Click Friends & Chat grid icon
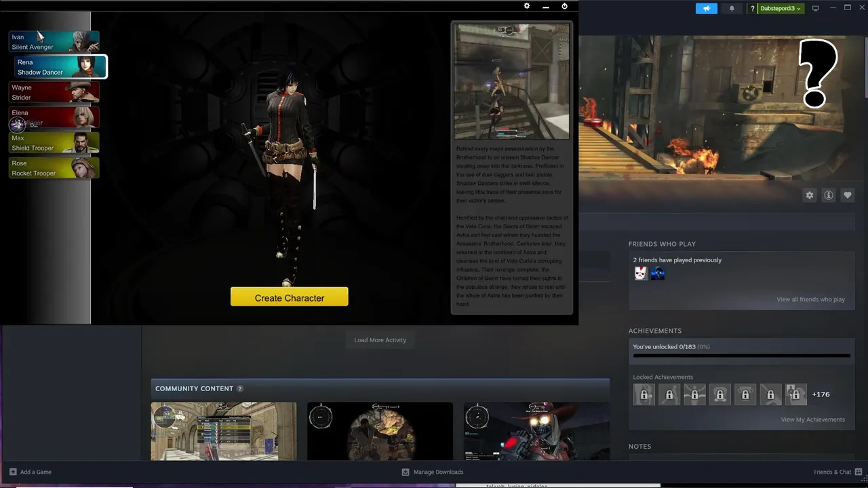Viewport: 868px width, 488px height. click(857, 472)
